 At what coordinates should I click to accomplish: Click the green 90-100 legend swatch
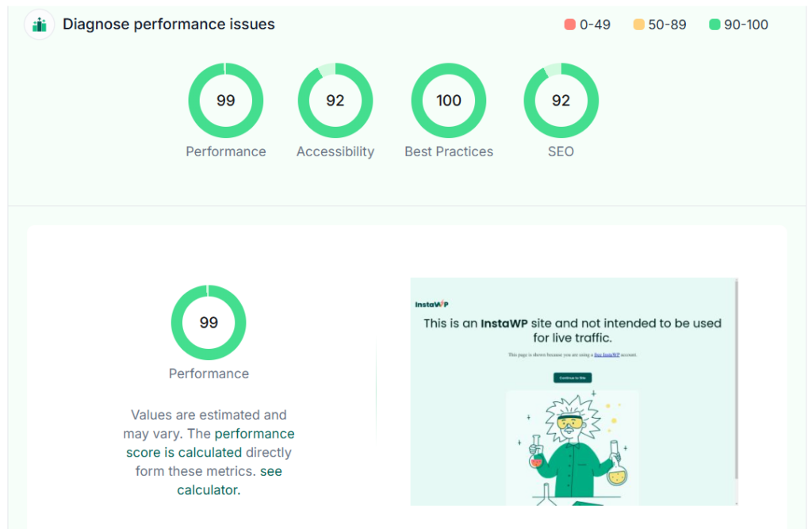pyautogui.click(x=714, y=25)
